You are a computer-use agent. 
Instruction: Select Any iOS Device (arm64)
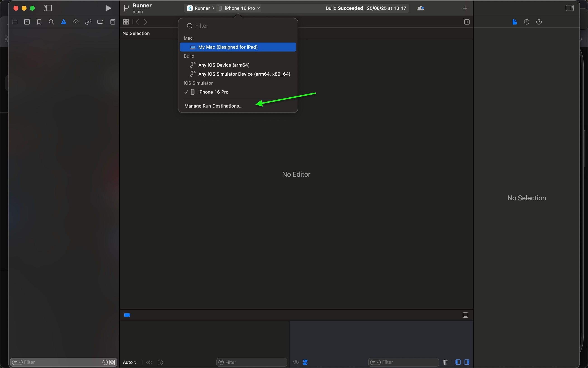coord(238,65)
